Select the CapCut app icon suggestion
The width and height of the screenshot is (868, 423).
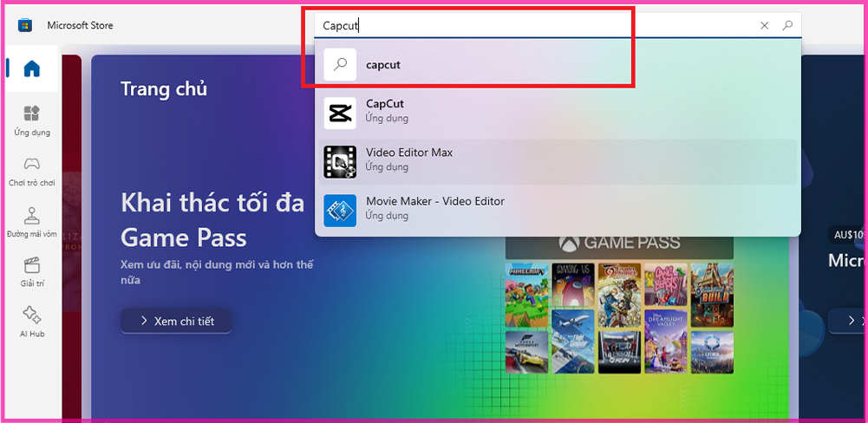click(340, 113)
